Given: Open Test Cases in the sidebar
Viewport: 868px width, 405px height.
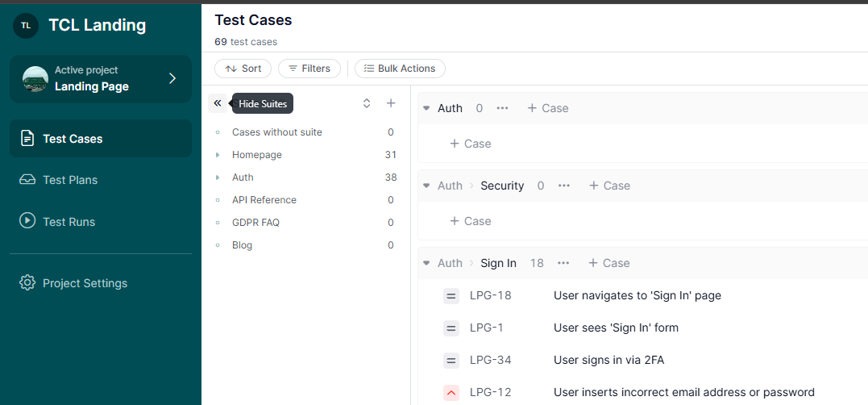Looking at the screenshot, I should tap(101, 139).
